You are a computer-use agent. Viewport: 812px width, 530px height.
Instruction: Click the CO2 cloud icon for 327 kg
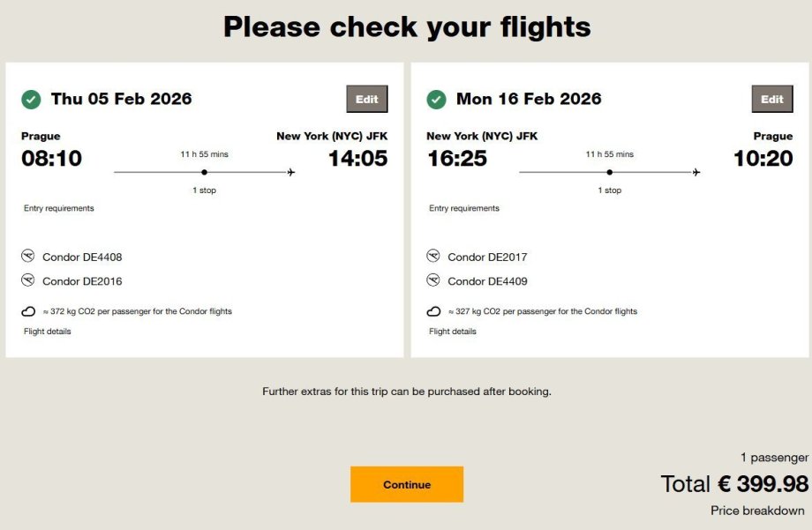point(433,311)
